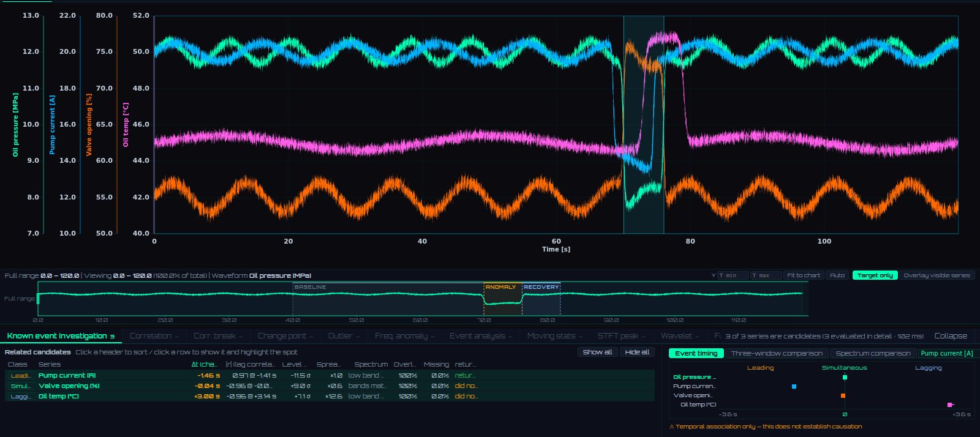Click the RECOVERY region label in overview

pos(541,287)
